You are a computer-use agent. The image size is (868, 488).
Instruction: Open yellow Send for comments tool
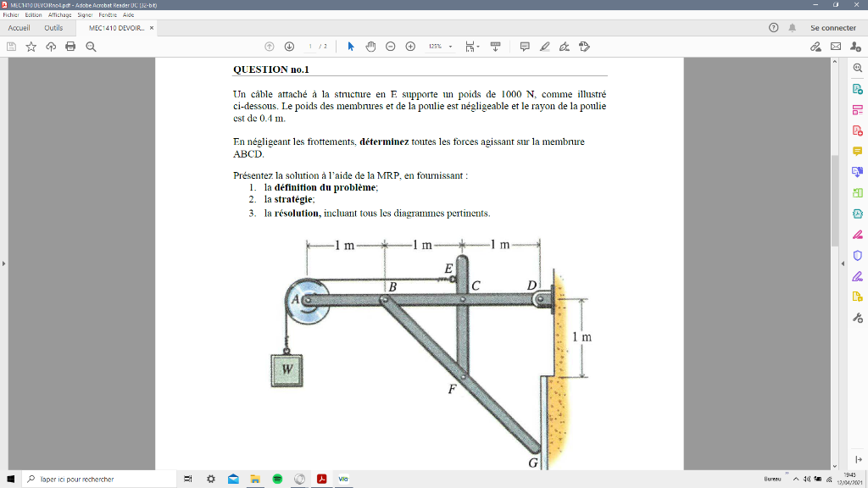858,297
